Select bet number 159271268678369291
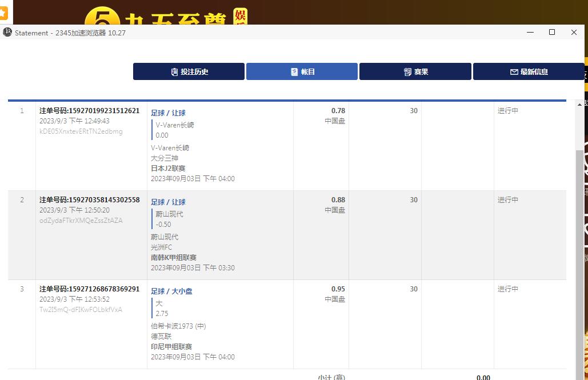Viewport: 588px width, 380px height. click(89, 289)
